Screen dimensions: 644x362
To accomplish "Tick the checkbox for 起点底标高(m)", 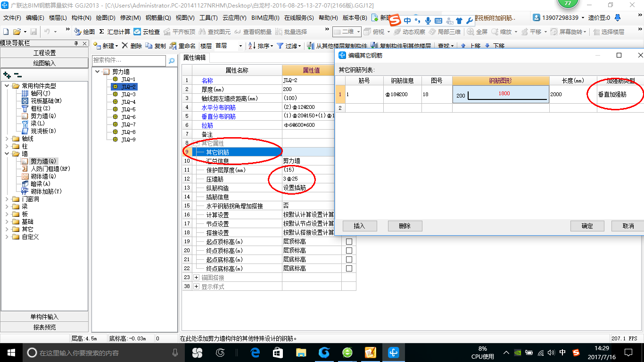I will pyautogui.click(x=349, y=259).
